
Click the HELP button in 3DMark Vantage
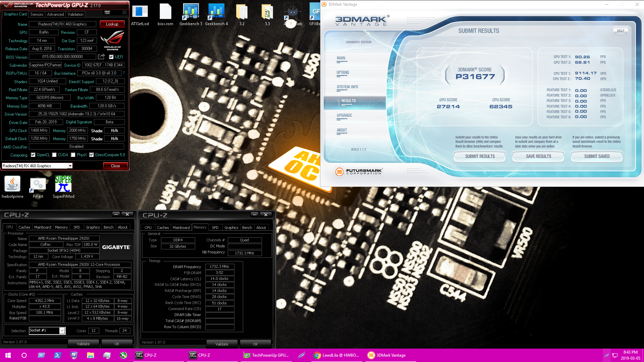(621, 31)
